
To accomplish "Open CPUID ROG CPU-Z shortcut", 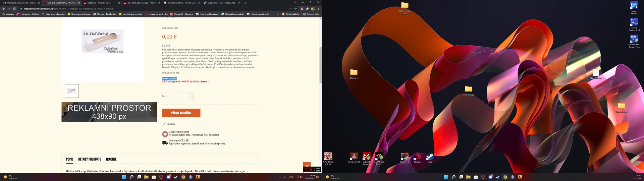I will point(328,157).
